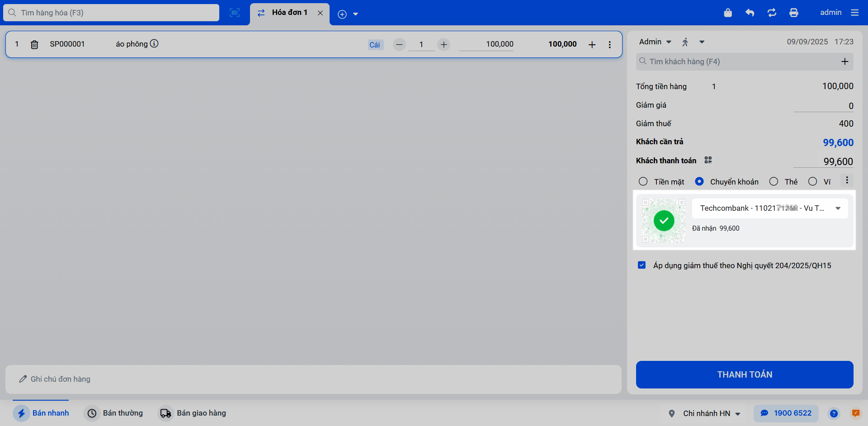Viewport: 868px width, 426px height.
Task: Click the Đã nhận 99,600 text
Action: (x=716, y=228)
